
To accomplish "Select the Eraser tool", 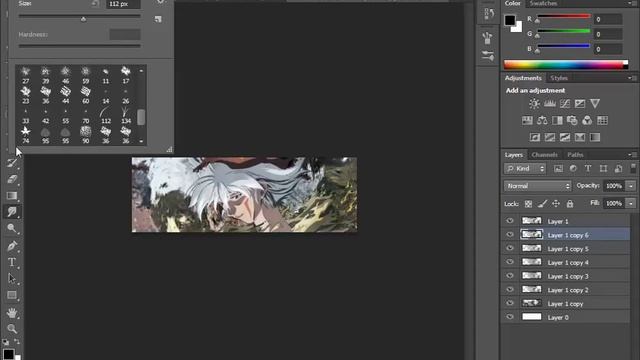I will [12, 179].
